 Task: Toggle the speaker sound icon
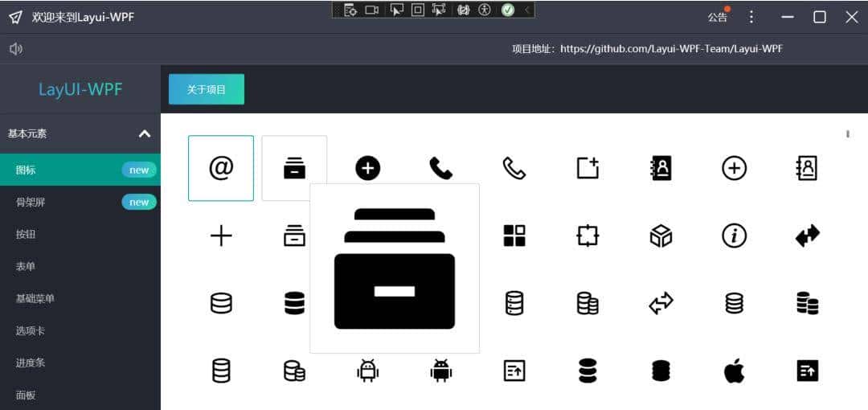click(16, 49)
